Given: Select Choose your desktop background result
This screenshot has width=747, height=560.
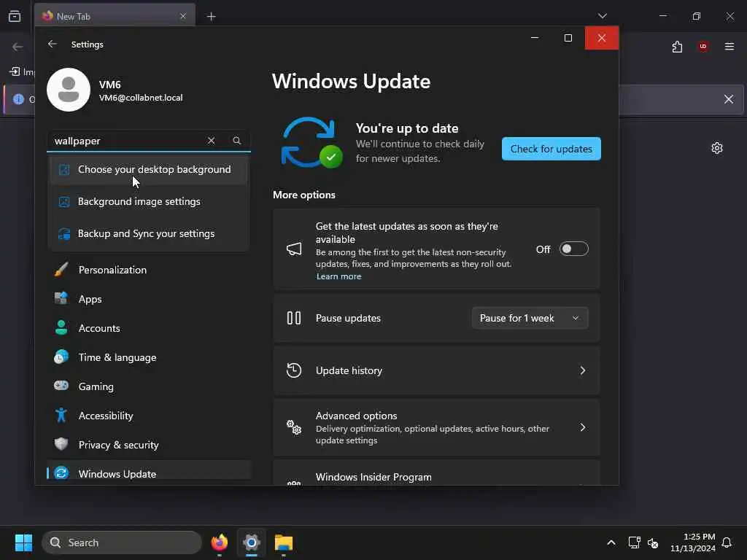Looking at the screenshot, I should tap(149, 169).
